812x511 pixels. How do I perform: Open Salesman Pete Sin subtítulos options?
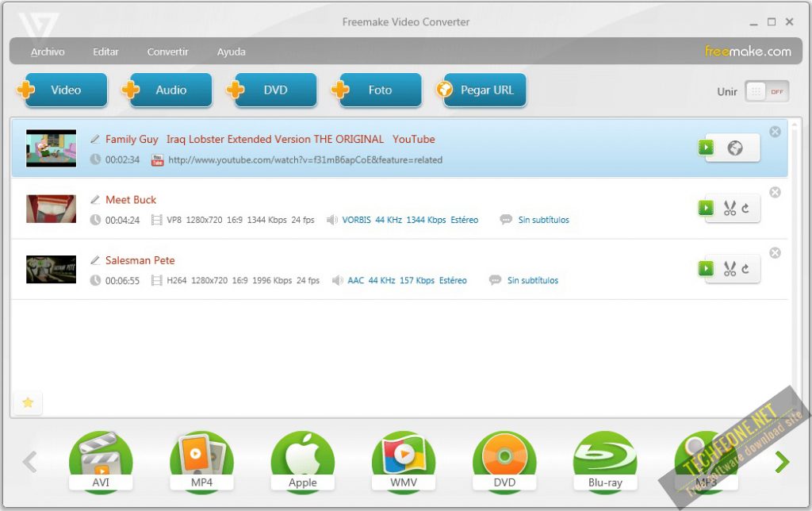[532, 280]
